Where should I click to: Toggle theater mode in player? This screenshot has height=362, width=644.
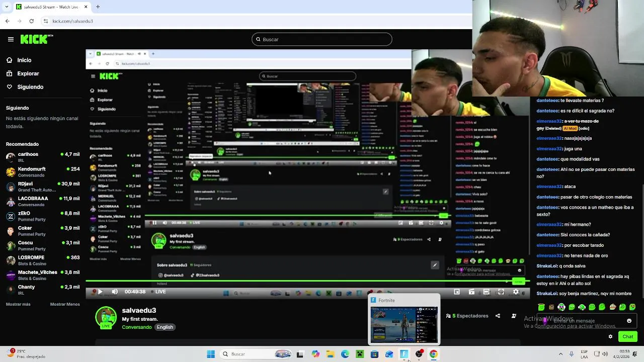486,292
